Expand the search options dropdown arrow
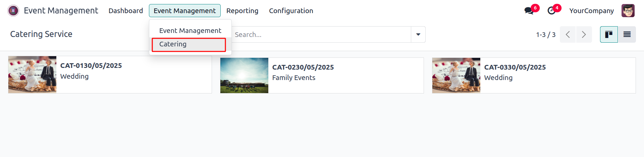644x157 pixels. point(418,35)
